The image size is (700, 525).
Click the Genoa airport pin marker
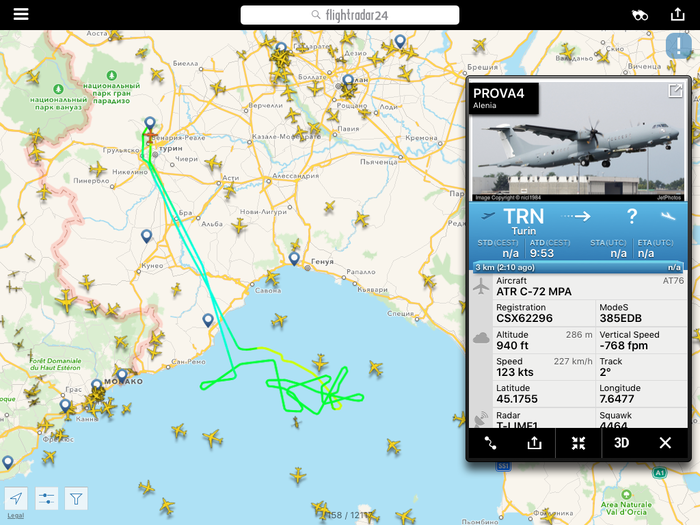pyautogui.click(x=294, y=258)
